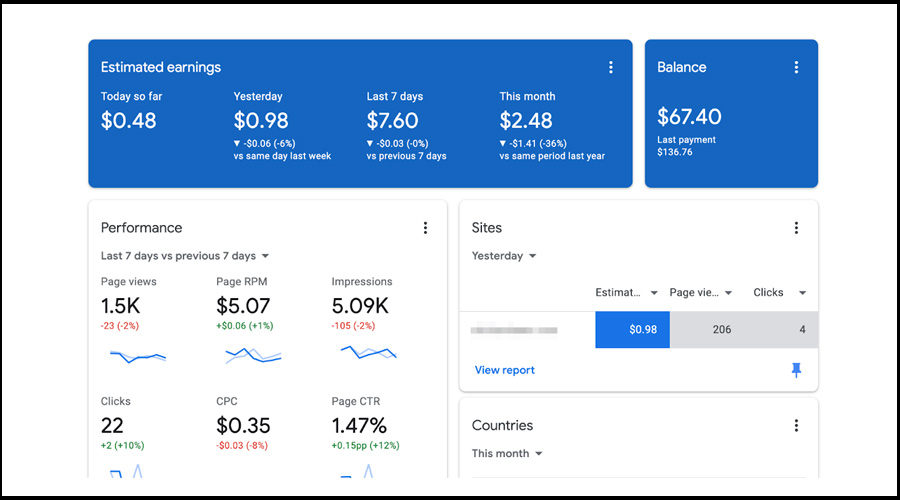Screen dimensions: 900x500
Task: Open Performance card more options menu
Action: [x=425, y=228]
